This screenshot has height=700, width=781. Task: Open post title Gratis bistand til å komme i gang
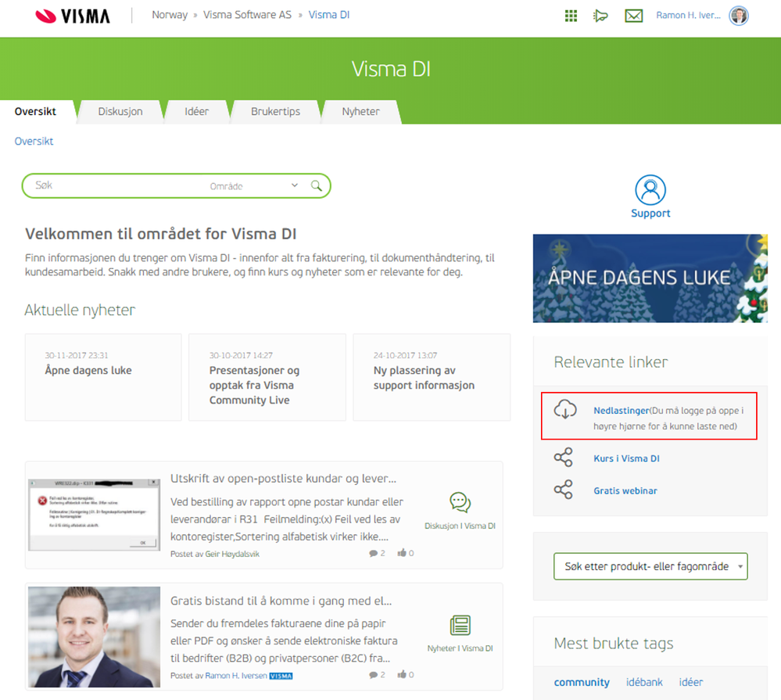tap(281, 601)
